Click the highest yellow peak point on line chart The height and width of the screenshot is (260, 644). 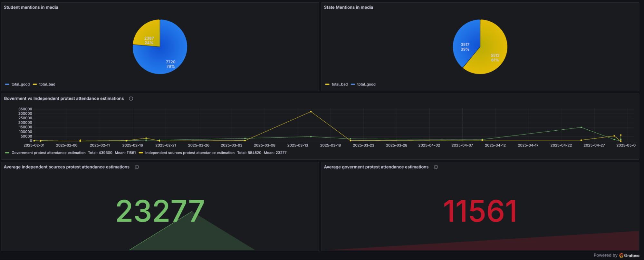point(311,112)
